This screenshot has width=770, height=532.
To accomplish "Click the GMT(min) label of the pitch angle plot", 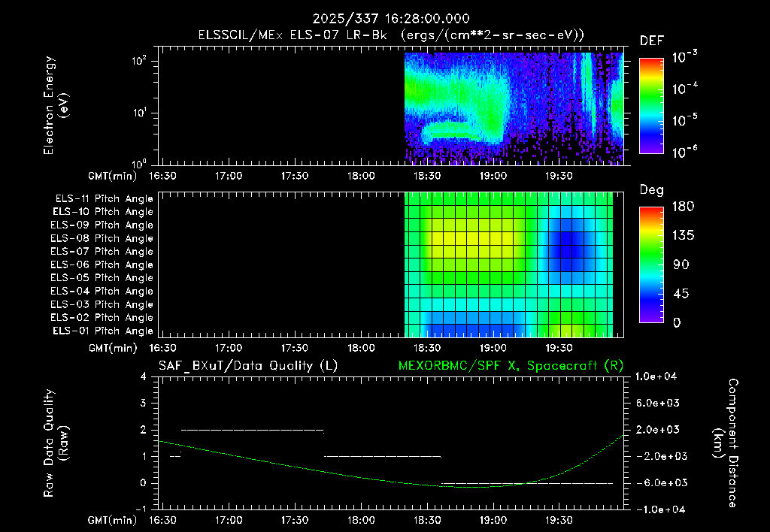I will click(113, 349).
